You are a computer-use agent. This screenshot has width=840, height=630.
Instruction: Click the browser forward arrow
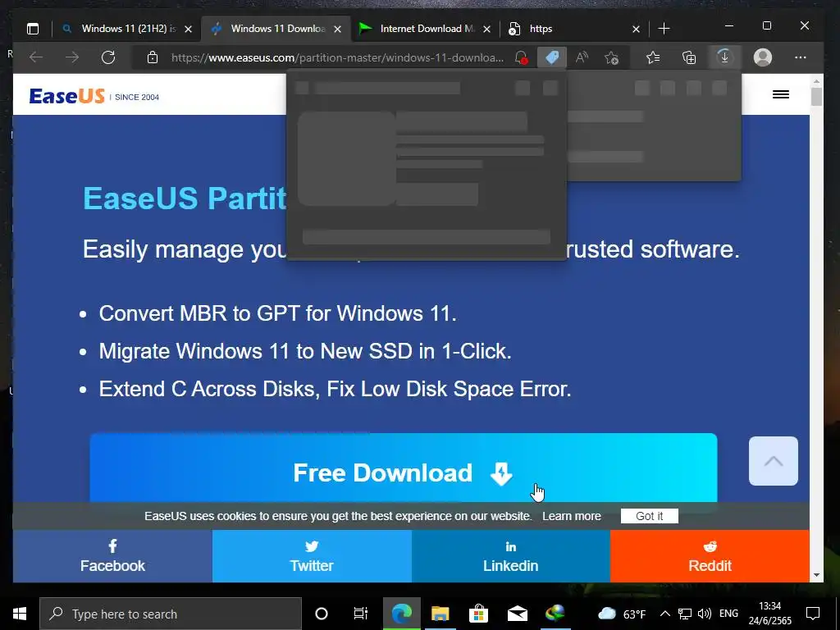coord(72,57)
